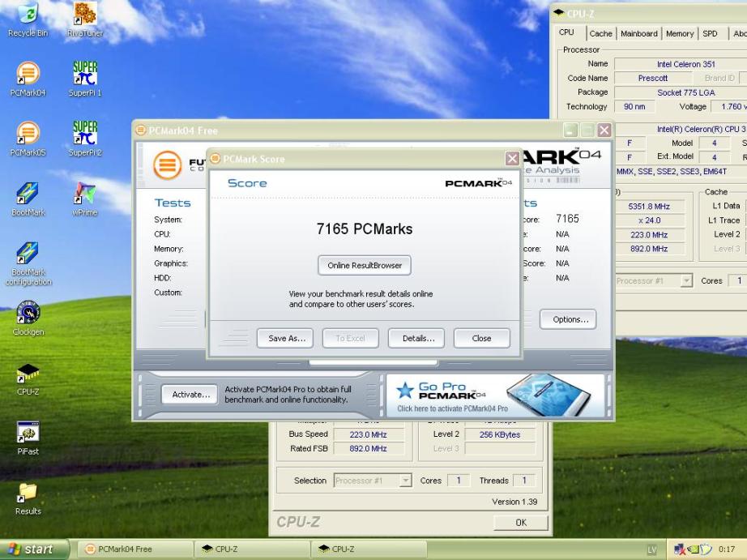The image size is (747, 560).
Task: Click the 256 KBytes Level 2 value
Action: pyautogui.click(x=500, y=434)
